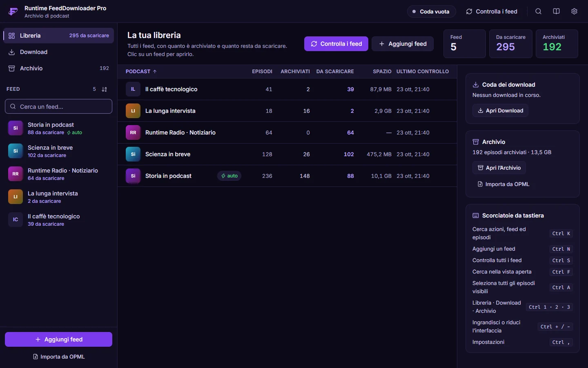Click the Il caffè tecnologico avatar in table
The height and width of the screenshot is (368, 588).
pos(133,89)
